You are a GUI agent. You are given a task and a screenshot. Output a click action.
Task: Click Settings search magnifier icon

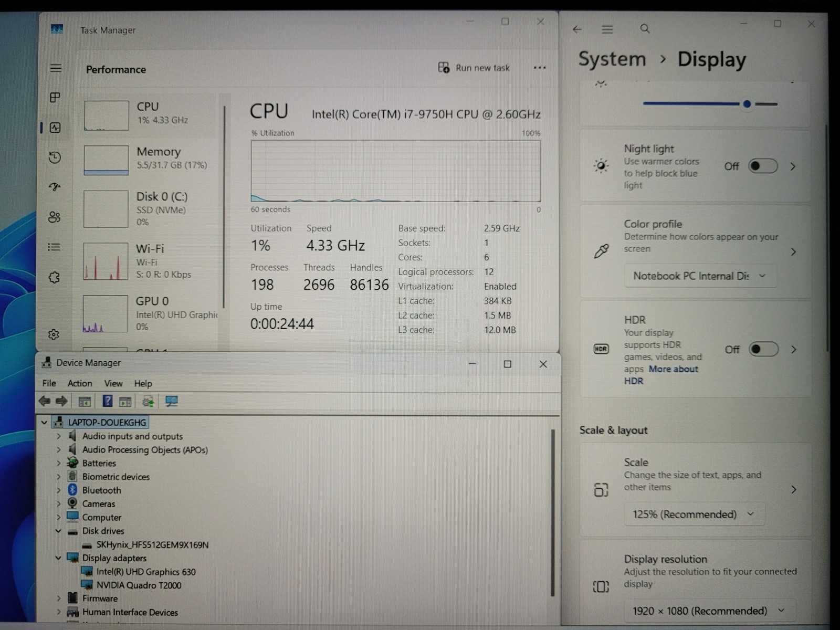645,29
